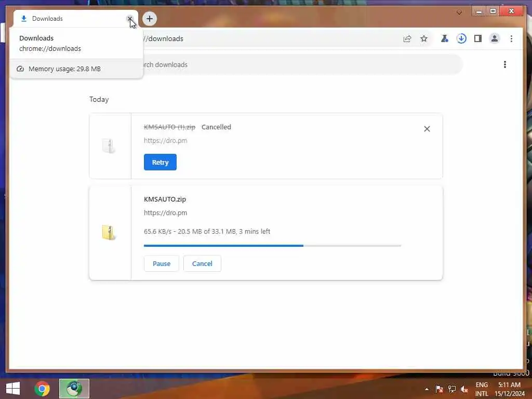Click the share page icon in address bar
The width and height of the screenshot is (532, 399).
pyautogui.click(x=407, y=38)
